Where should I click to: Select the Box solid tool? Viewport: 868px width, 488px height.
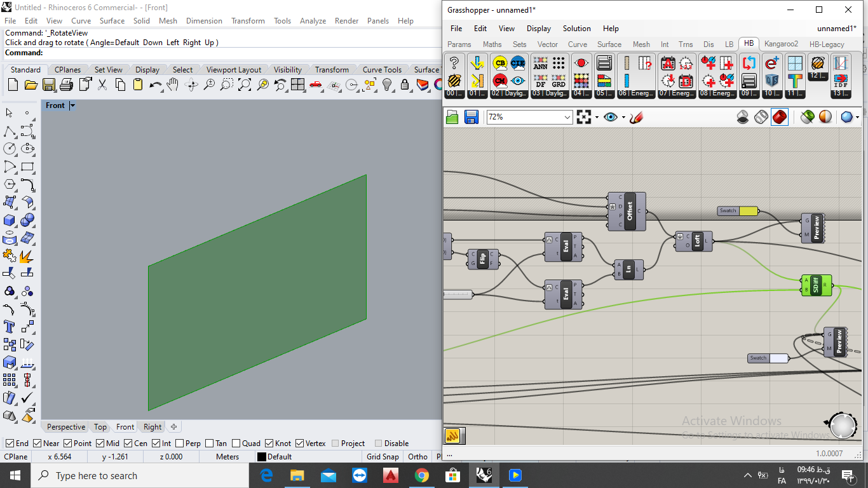[x=10, y=220]
